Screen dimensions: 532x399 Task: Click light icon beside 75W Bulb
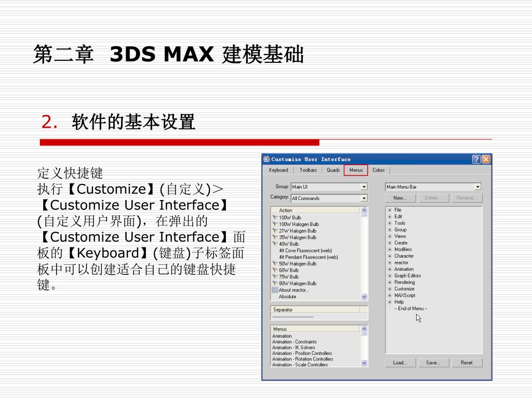click(x=275, y=276)
